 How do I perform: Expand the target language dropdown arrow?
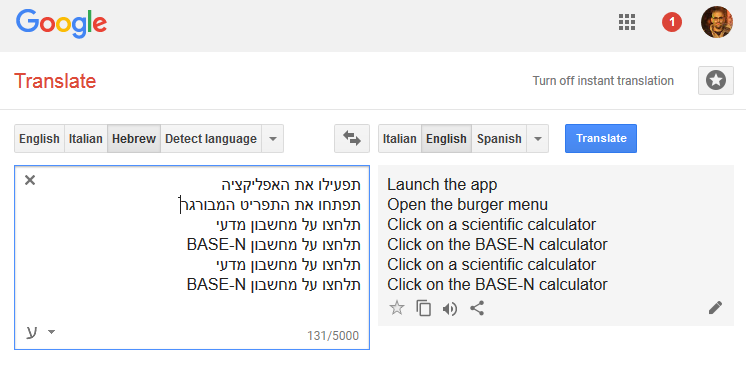click(x=538, y=139)
